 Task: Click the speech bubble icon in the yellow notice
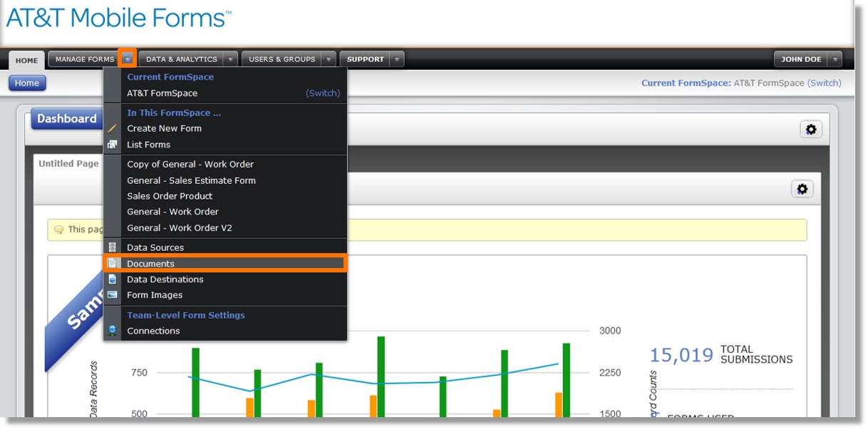[x=59, y=230]
